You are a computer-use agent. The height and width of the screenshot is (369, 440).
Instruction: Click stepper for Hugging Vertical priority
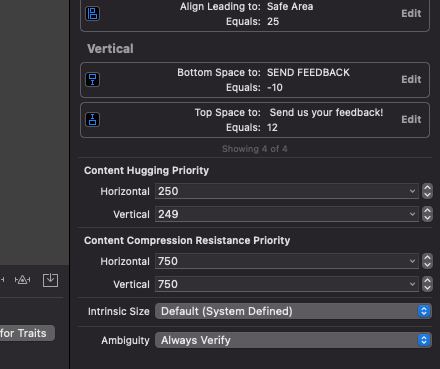pos(427,214)
